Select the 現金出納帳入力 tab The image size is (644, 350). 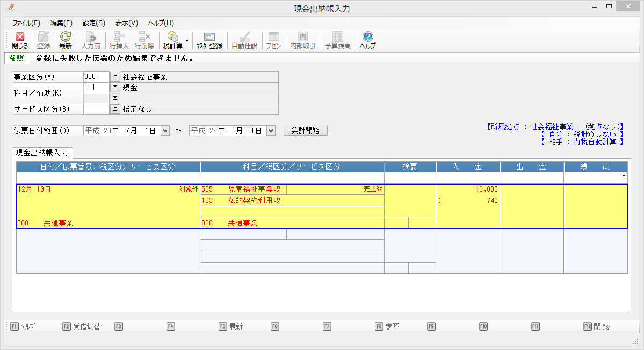pyautogui.click(x=42, y=154)
